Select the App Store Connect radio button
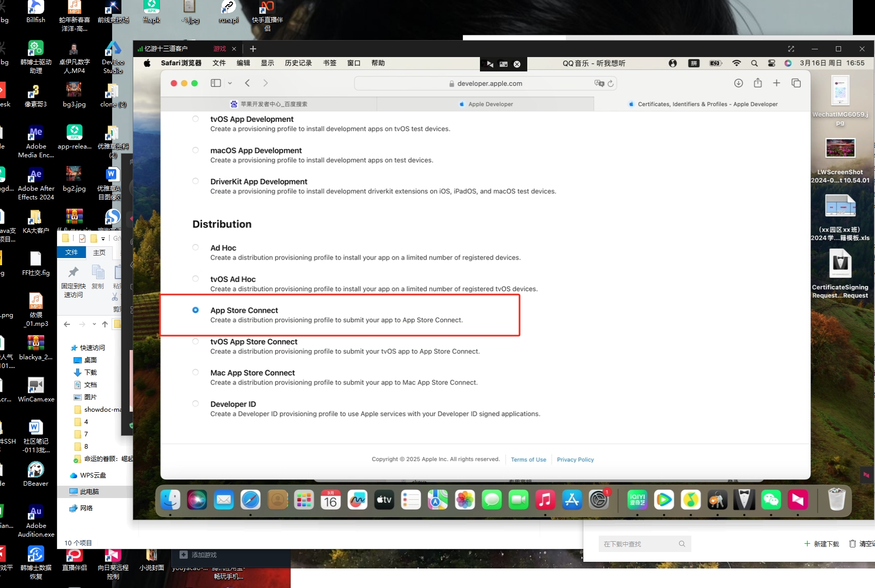This screenshot has height=588, width=875. click(x=195, y=310)
